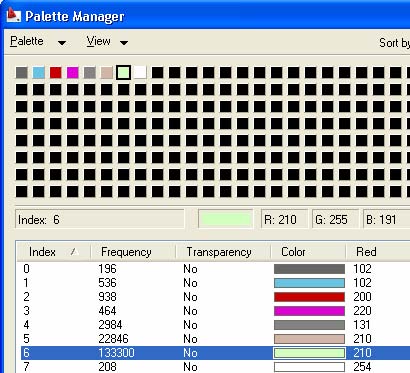Select the beige palette swatch

tap(107, 73)
